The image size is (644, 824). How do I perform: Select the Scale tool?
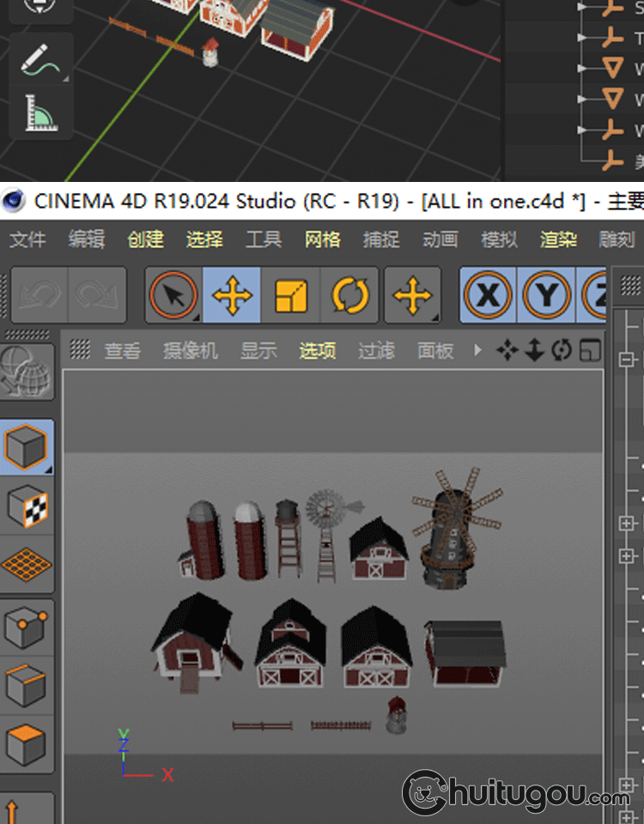(x=291, y=296)
